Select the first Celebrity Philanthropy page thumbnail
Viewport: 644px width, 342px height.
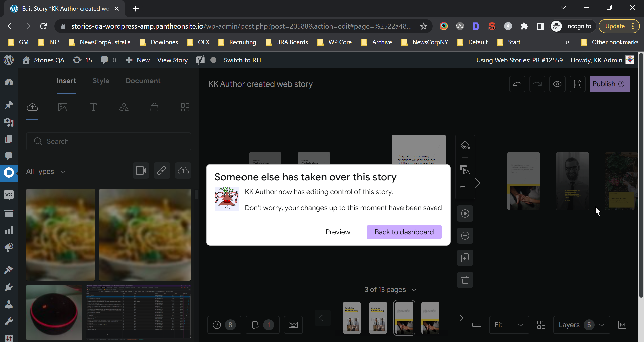(352, 318)
